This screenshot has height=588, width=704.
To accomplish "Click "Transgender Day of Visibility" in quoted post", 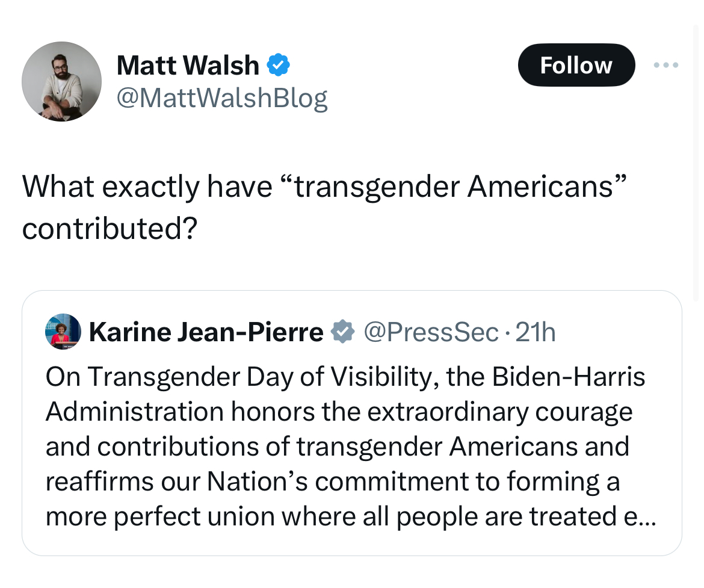I will click(x=258, y=377).
